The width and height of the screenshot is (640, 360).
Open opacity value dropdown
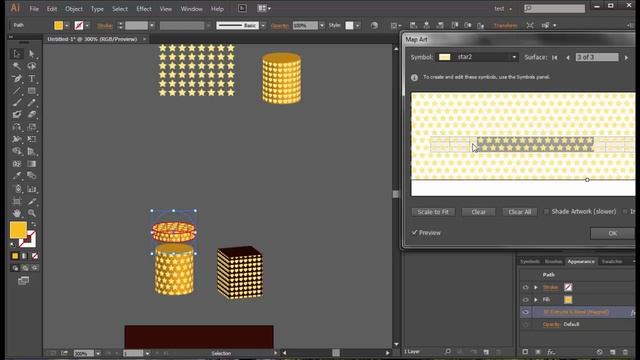point(322,25)
